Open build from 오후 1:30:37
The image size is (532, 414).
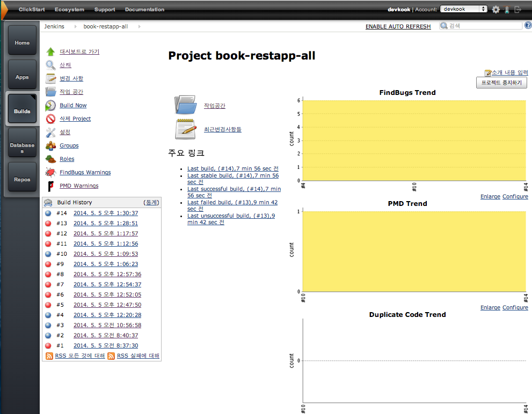(106, 213)
